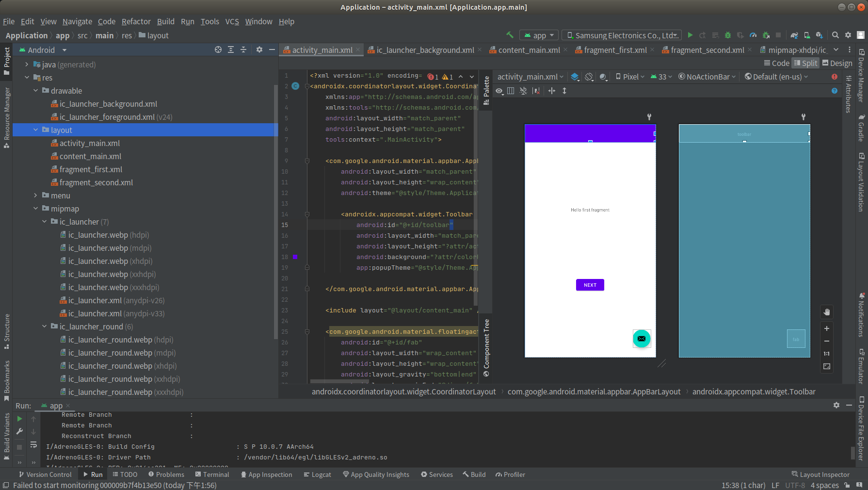Switch to Split view mode
Image resolution: width=868 pixels, height=490 pixels.
click(x=805, y=63)
